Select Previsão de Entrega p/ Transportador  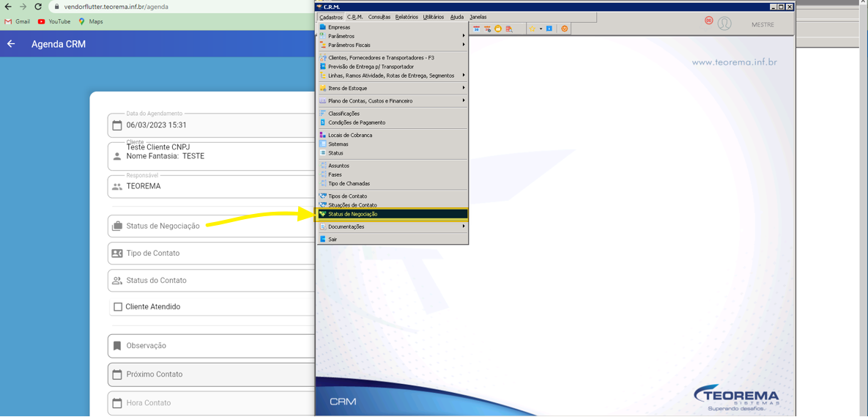[x=392, y=67]
